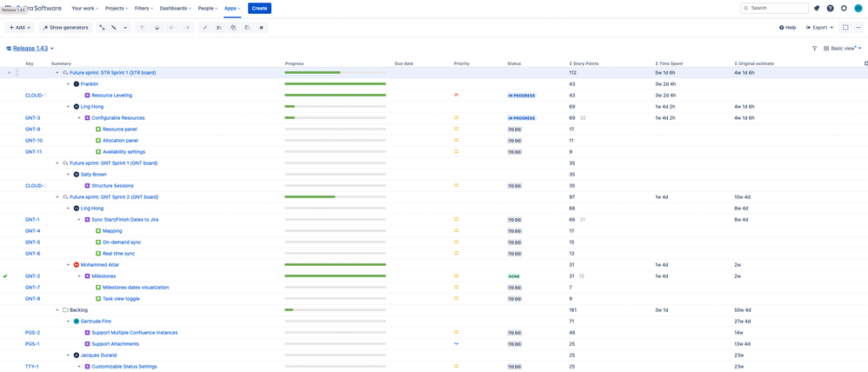
Task: Open the settings gear icon
Action: [x=844, y=9]
